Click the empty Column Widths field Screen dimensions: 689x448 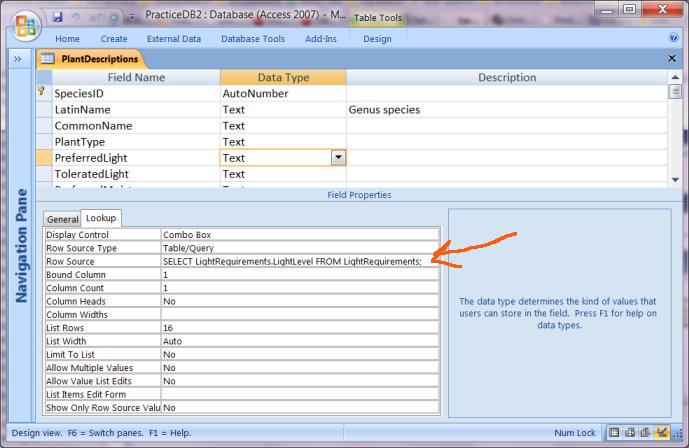point(300,314)
